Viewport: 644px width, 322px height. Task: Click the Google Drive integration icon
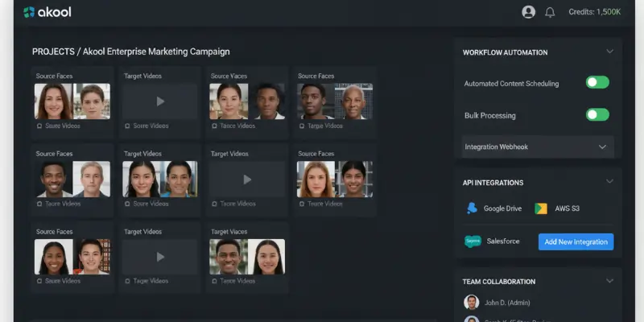tap(472, 208)
